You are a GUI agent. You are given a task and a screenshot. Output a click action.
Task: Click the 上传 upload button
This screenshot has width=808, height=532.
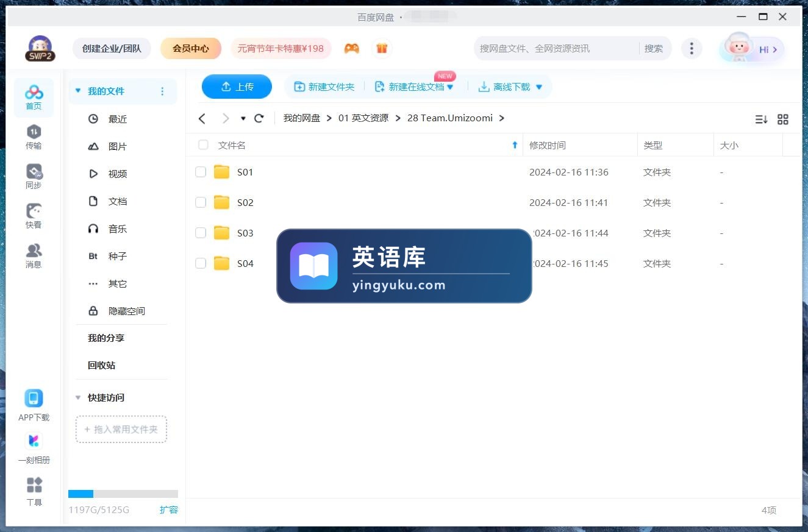pos(237,87)
